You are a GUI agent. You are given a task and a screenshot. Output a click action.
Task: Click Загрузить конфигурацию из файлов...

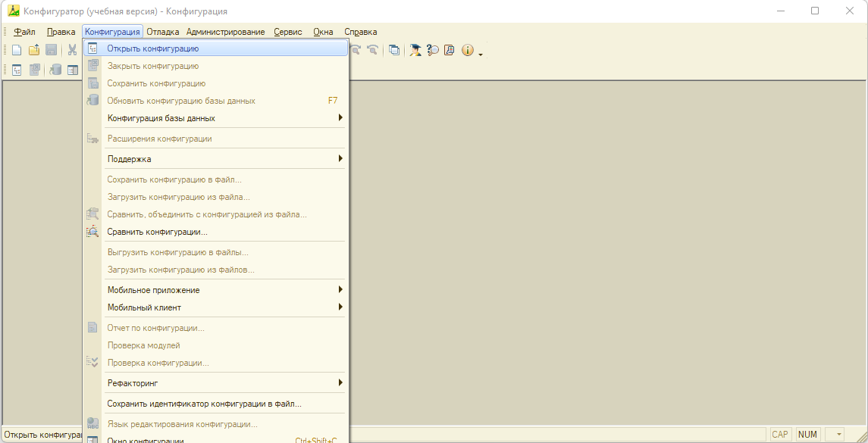pos(215,270)
